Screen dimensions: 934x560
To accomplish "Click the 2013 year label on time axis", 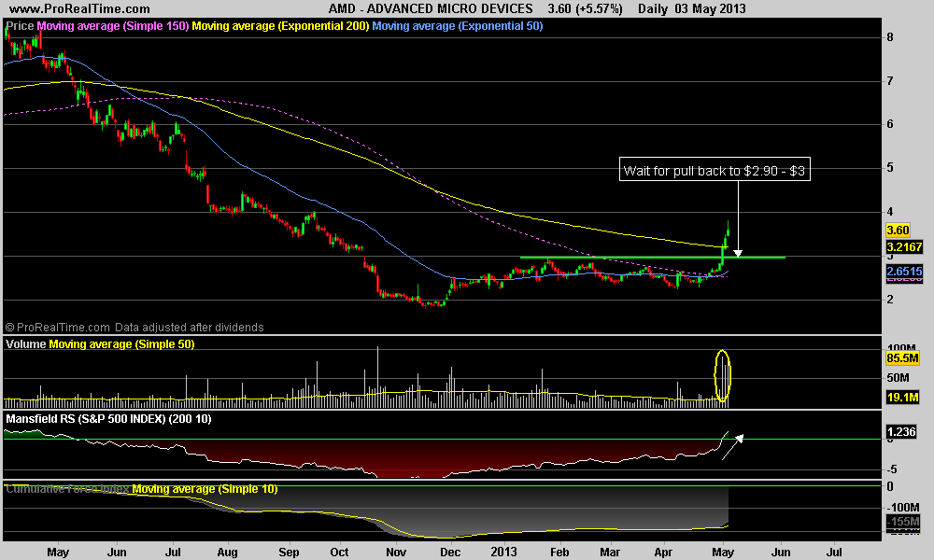I will [x=504, y=553].
